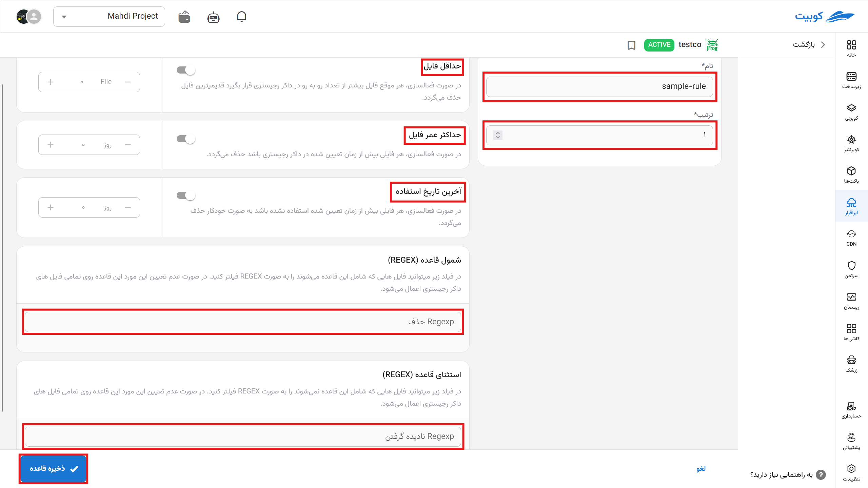Click the ACTIVE status badge

(659, 45)
